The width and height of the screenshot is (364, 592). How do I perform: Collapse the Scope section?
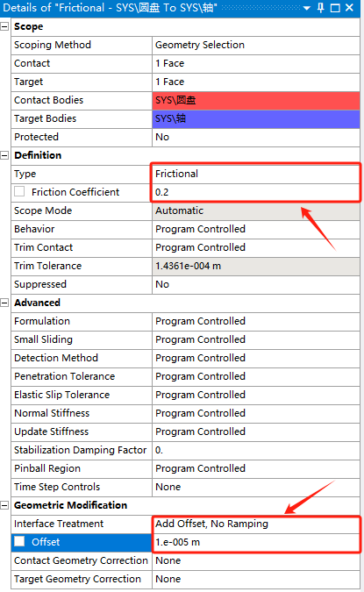point(4,26)
